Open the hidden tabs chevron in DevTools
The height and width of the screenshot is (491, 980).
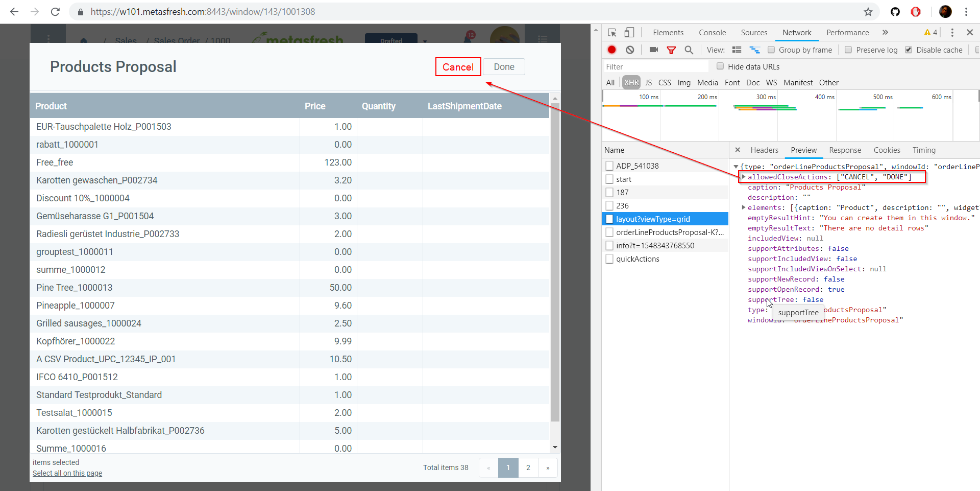[x=885, y=32]
